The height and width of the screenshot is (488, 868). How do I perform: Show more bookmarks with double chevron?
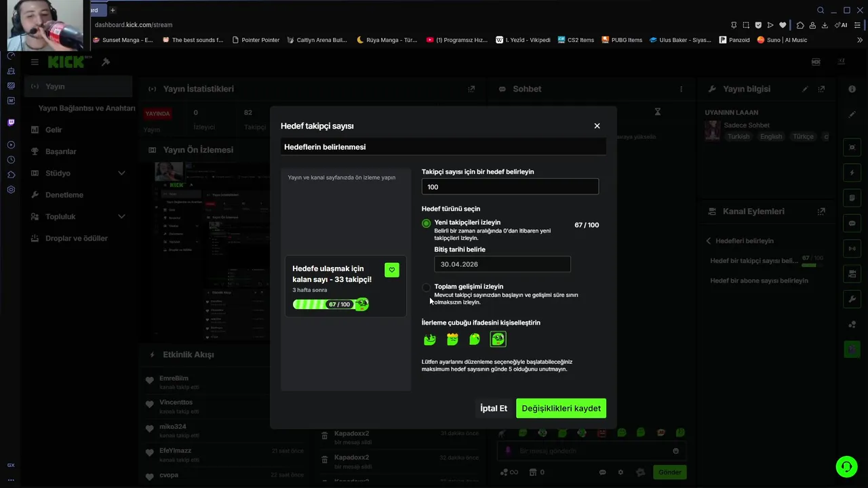click(861, 40)
